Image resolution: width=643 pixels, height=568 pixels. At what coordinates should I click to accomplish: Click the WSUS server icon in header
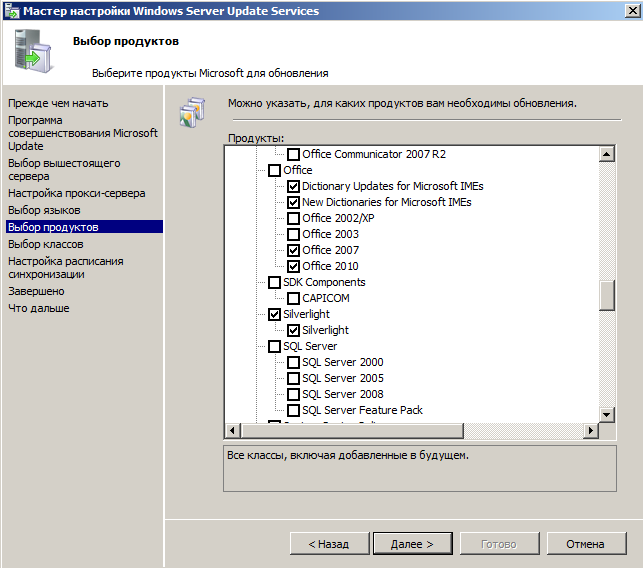(x=33, y=51)
